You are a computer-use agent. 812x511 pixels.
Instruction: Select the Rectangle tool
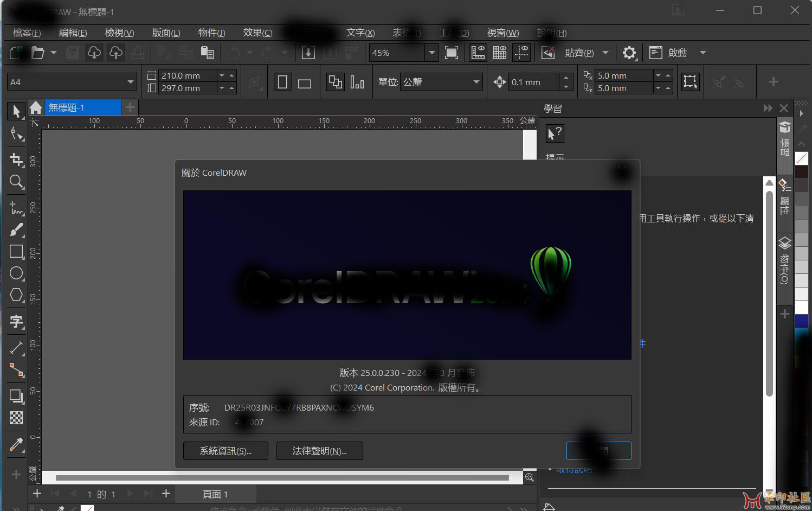(16, 251)
